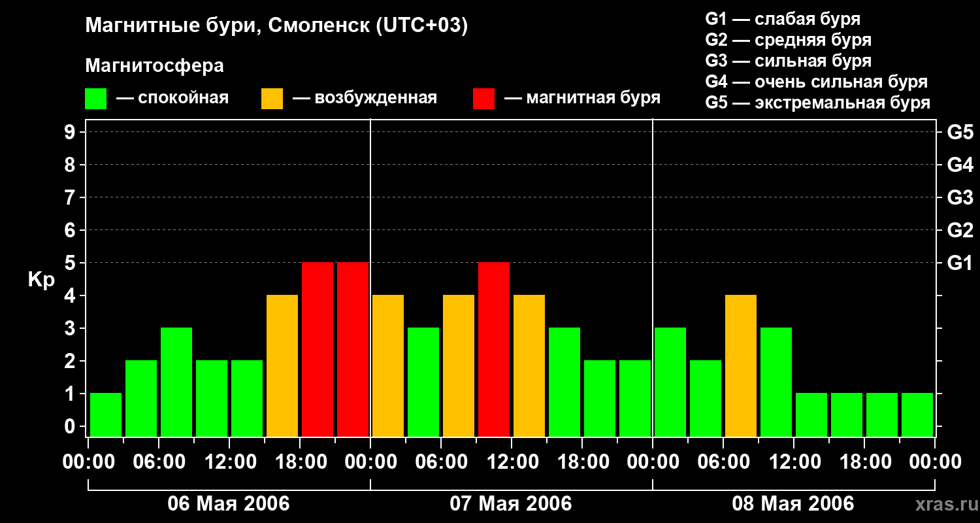The height and width of the screenshot is (523, 980).
Task: Select the yellow 00:00–03:00 bar on 07 May
Action: click(388, 365)
